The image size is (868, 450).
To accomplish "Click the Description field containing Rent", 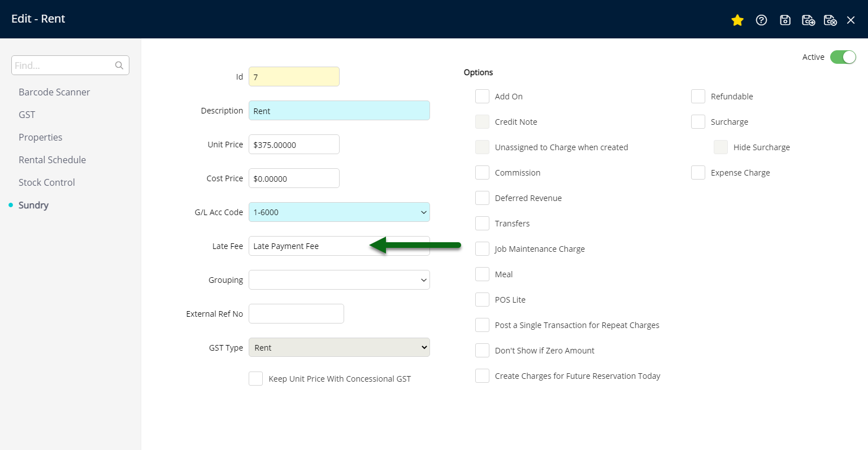I will [x=339, y=111].
